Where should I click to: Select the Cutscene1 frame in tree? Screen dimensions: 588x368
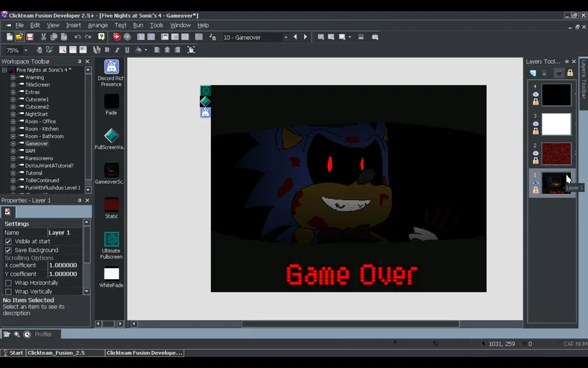[37, 99]
